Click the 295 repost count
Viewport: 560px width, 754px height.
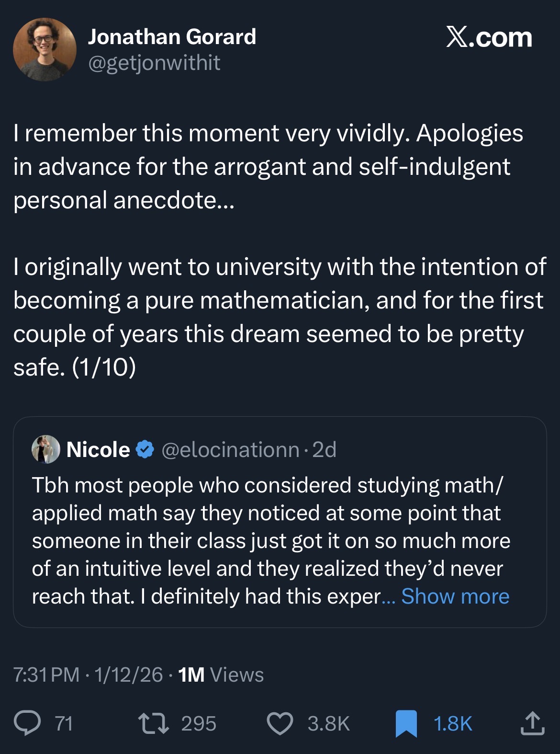click(x=199, y=723)
